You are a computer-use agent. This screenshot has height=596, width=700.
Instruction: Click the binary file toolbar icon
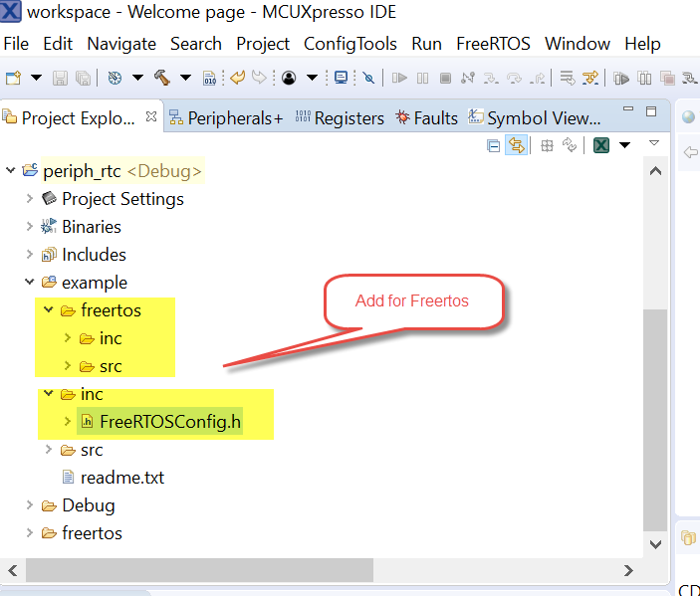[x=209, y=78]
